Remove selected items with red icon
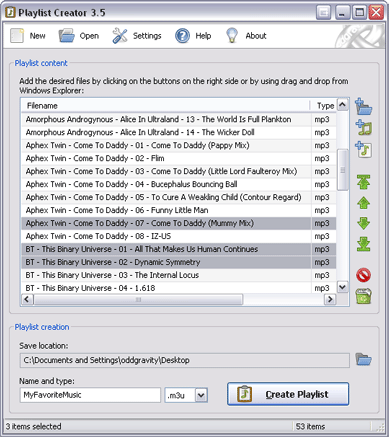 pyautogui.click(x=363, y=275)
